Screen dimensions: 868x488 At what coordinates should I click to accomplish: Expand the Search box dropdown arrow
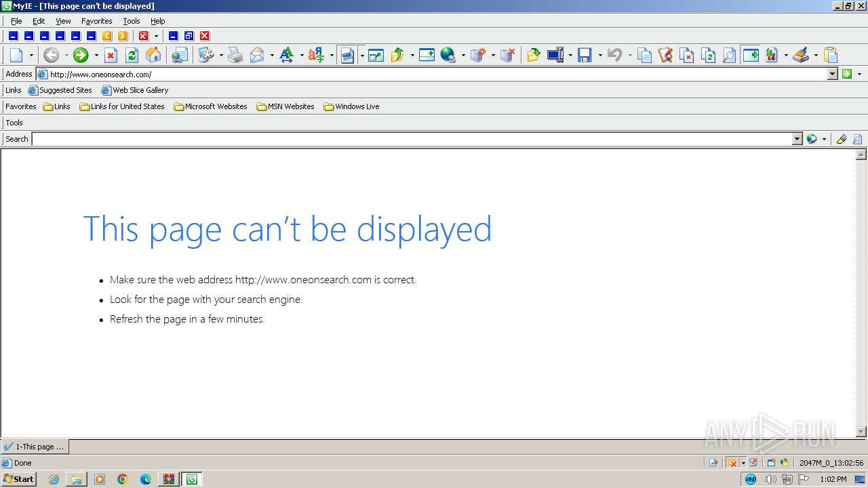point(797,139)
